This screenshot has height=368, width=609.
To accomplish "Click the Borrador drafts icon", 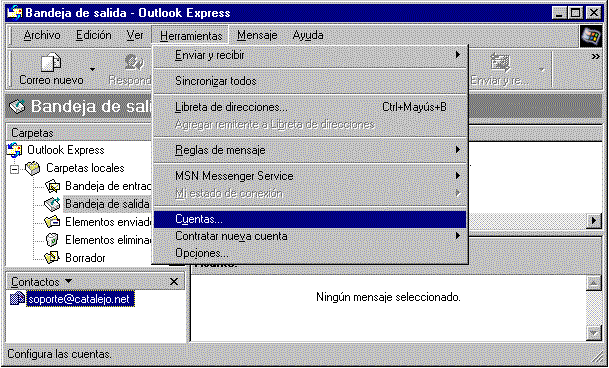I will pos(52,257).
